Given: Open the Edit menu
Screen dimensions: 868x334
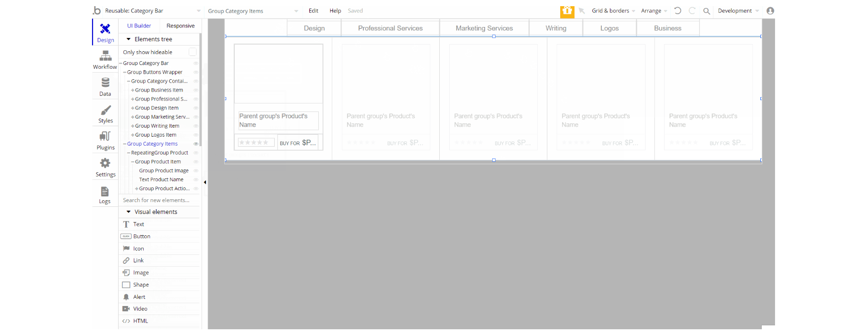Looking at the screenshot, I should (314, 10).
